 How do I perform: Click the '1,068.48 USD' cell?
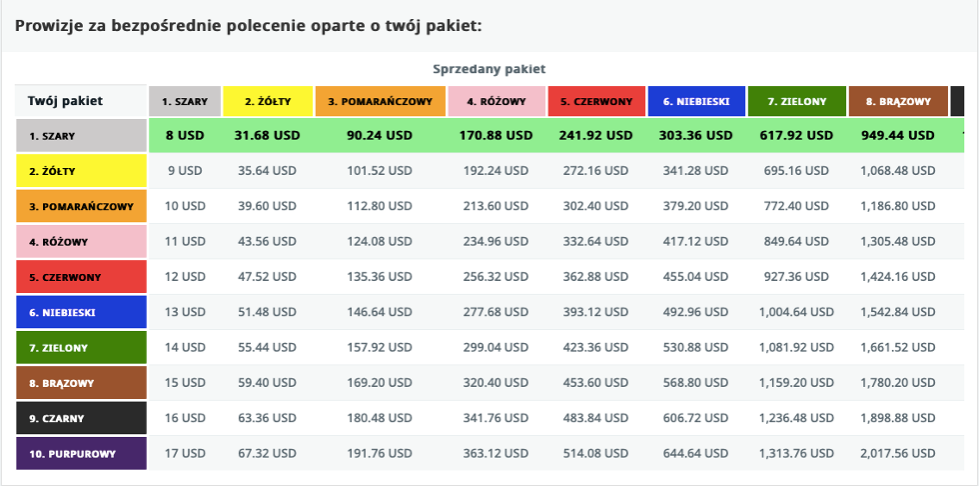point(898,170)
